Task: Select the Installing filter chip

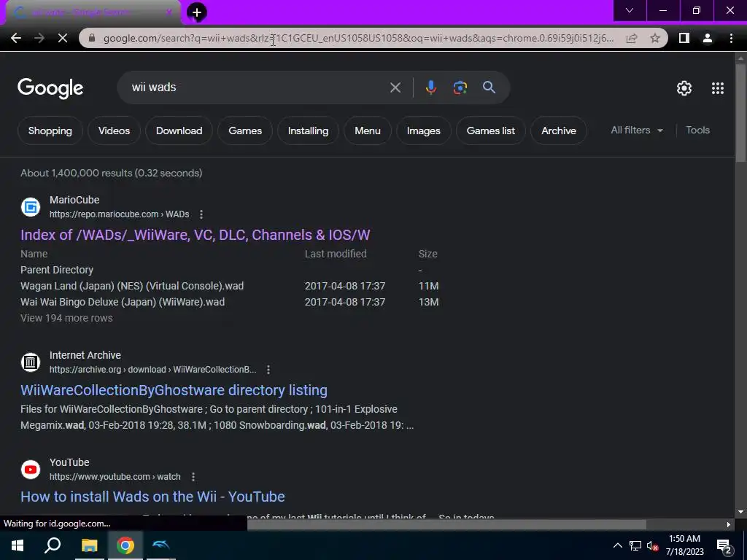Action: point(308,131)
